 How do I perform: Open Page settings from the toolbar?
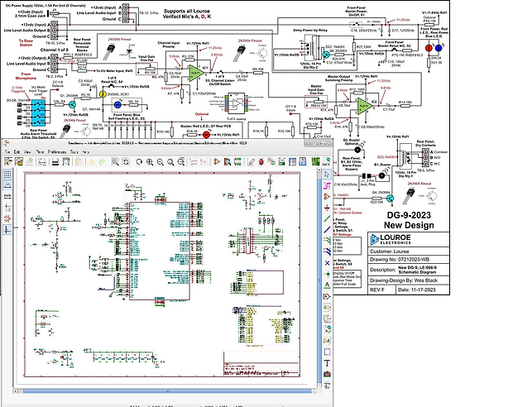[42, 161]
